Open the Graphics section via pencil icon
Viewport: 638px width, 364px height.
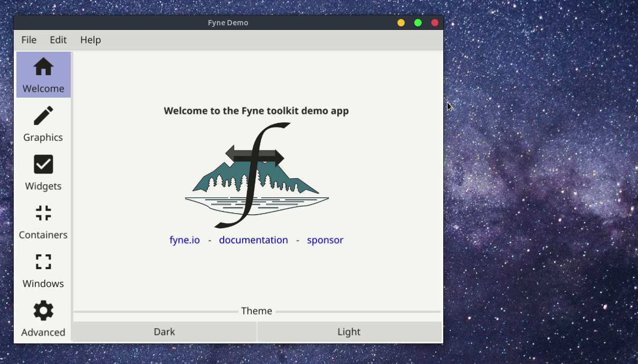43,116
